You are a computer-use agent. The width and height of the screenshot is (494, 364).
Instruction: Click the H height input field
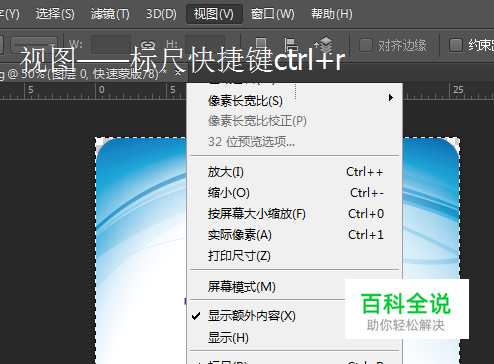tap(205, 45)
